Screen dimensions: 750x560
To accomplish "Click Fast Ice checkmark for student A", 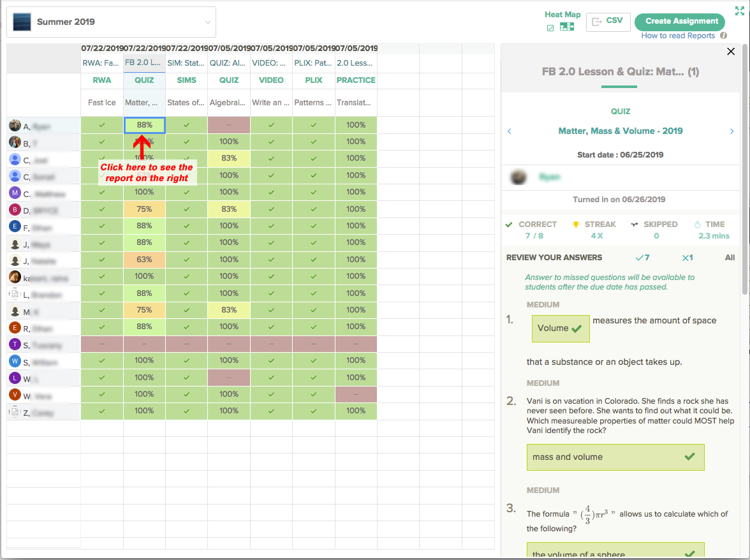I will (x=102, y=125).
